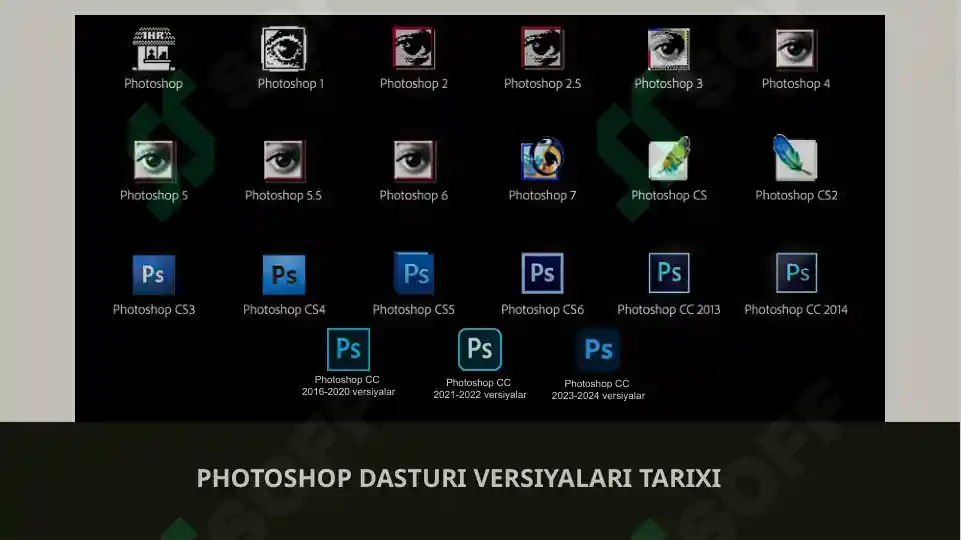This screenshot has height=540, width=961.
Task: Click the "Photoshop CS" caption
Action: click(669, 196)
